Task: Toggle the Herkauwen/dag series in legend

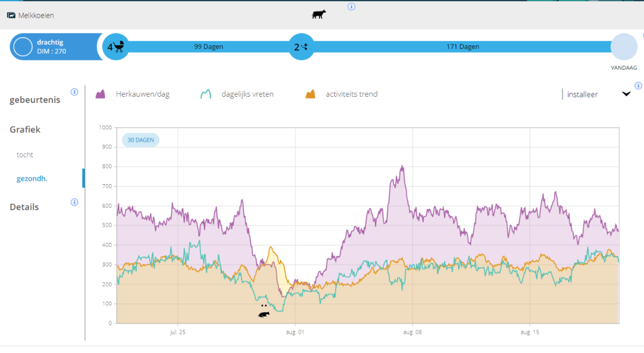Action: [133, 94]
